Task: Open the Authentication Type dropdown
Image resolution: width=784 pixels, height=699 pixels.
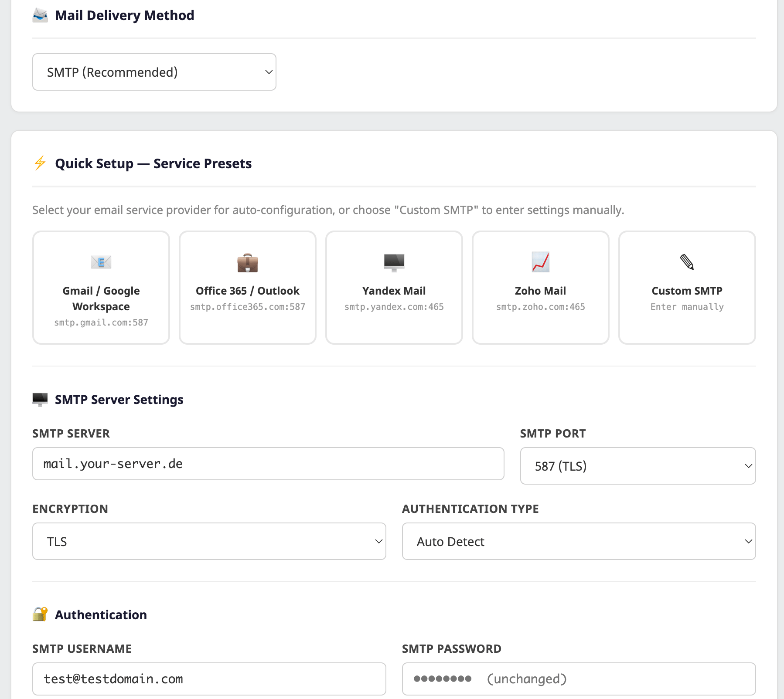Action: pos(579,541)
